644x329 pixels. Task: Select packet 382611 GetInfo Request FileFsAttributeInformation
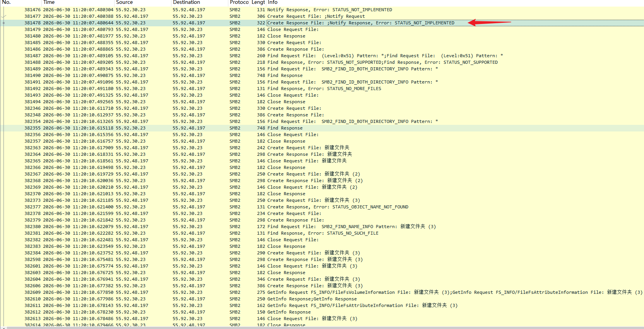[322, 305]
